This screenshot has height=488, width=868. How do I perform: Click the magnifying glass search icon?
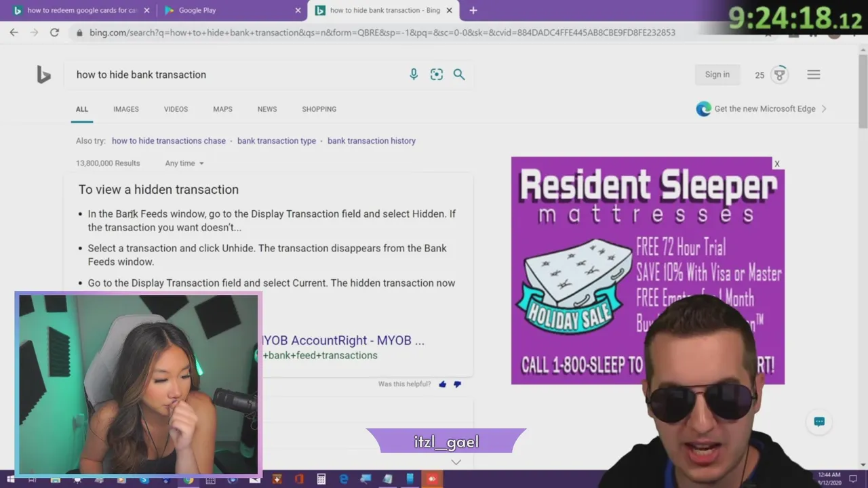(x=459, y=75)
